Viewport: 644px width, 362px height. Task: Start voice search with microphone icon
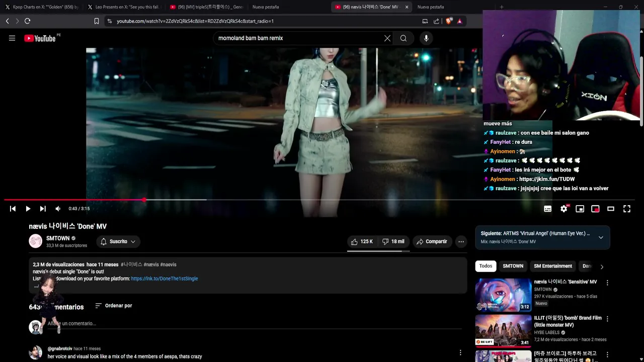click(426, 38)
